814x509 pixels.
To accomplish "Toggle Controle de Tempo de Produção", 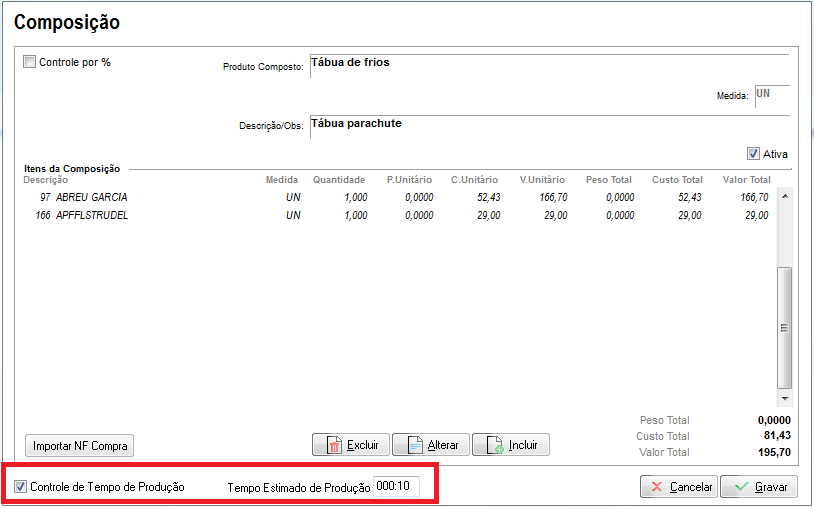I will coord(21,487).
